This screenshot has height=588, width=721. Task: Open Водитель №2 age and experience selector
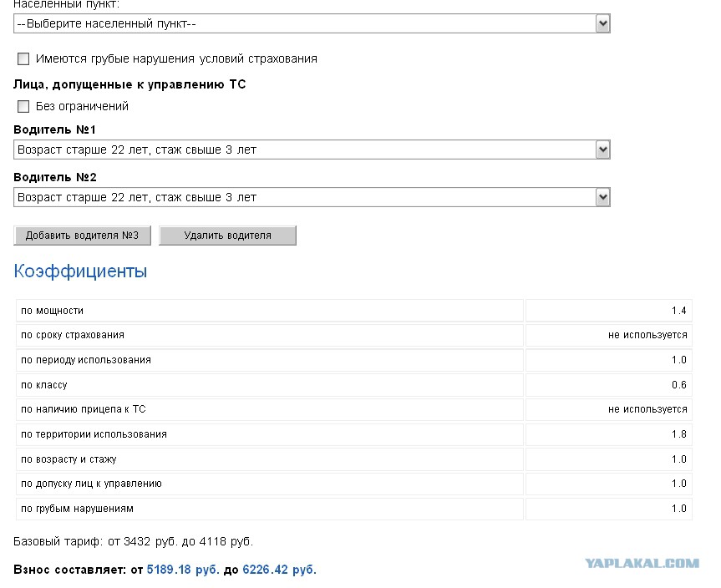(x=312, y=197)
